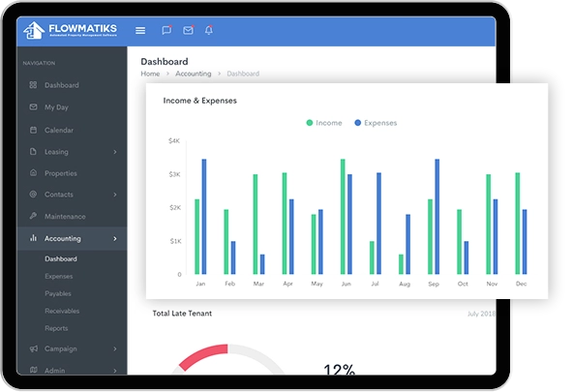The width and height of the screenshot is (572, 392).
Task: Click the Income & Expenses title
Action: 200,101
